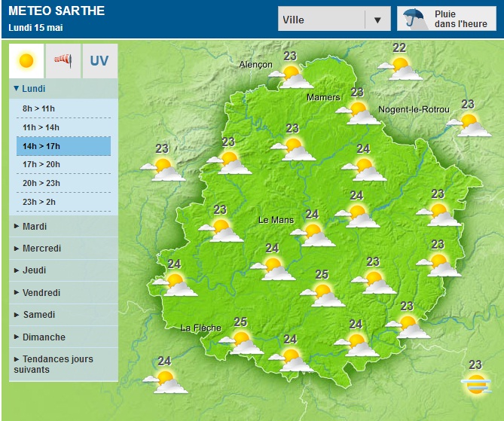Expand the Vendredi forecast section
Image resolution: width=504 pixels, height=421 pixels.
pyautogui.click(x=41, y=292)
